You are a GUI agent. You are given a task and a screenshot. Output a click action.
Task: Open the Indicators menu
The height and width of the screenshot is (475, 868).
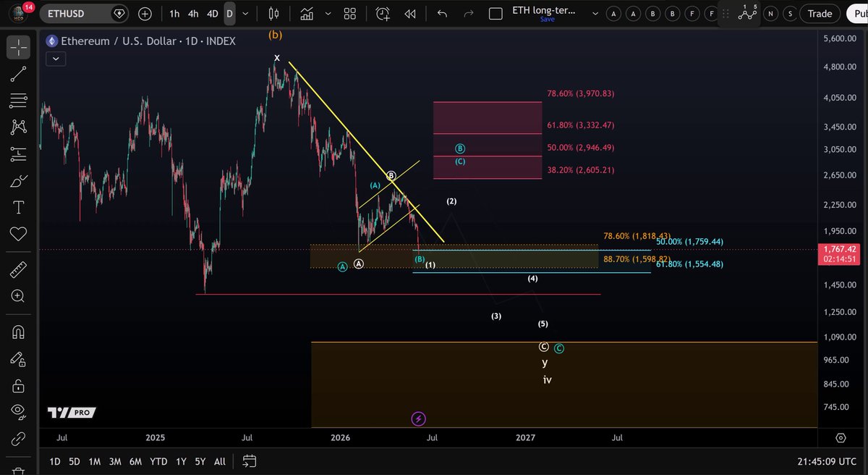point(307,13)
